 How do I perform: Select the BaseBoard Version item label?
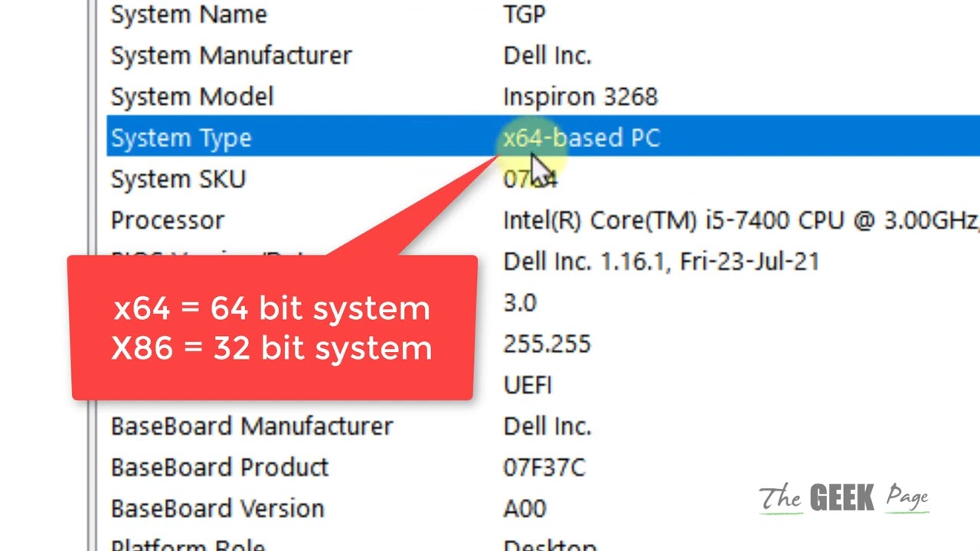tap(217, 509)
